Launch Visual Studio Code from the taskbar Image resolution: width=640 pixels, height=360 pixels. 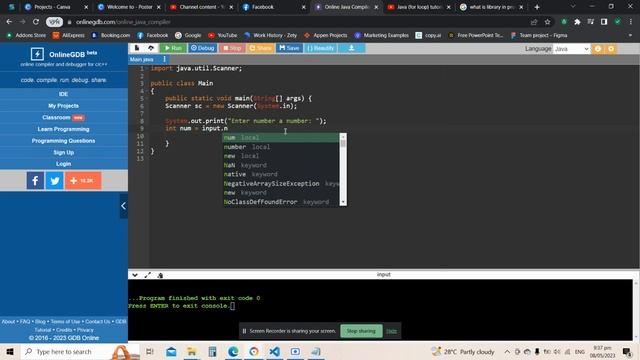[274, 351]
